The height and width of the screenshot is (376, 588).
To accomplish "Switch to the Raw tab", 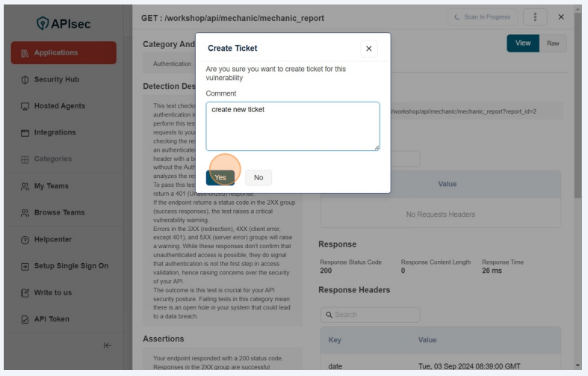I will [x=553, y=43].
